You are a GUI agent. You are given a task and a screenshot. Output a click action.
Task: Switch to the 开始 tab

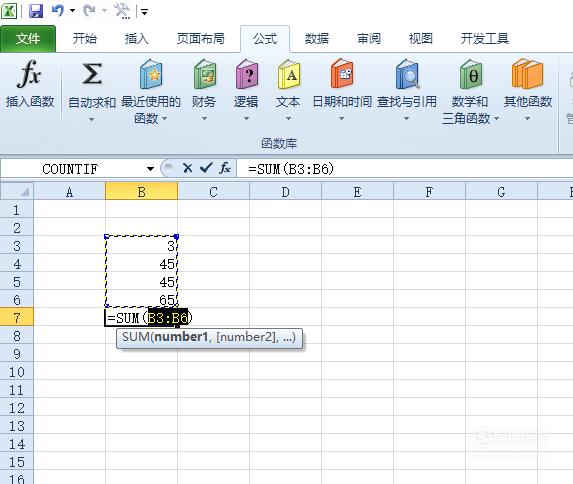[85, 38]
